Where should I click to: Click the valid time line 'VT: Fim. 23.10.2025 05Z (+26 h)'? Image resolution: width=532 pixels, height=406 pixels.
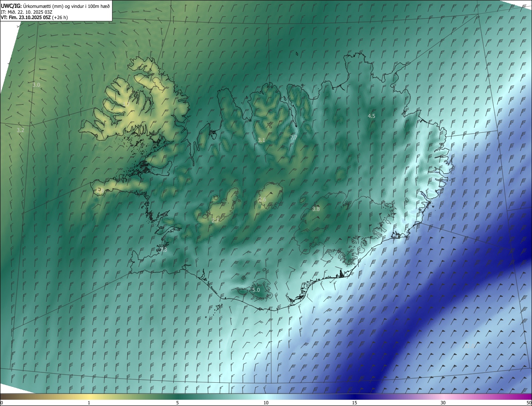tap(34, 17)
